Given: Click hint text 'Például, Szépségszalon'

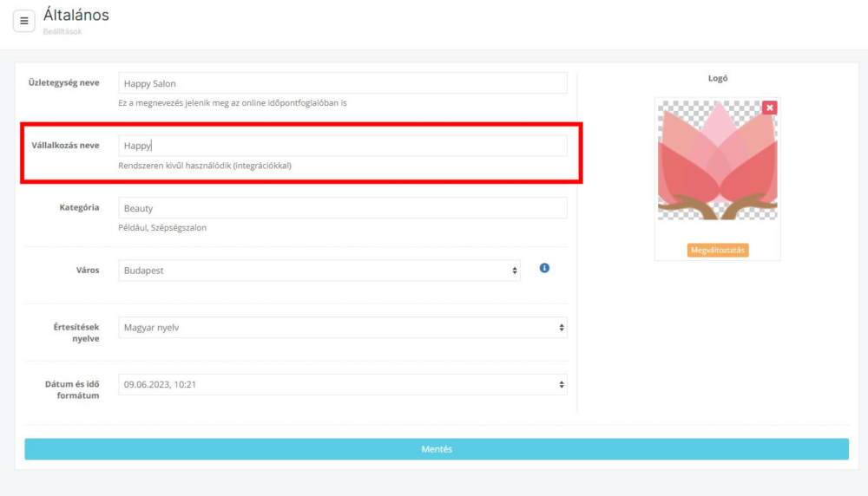Looking at the screenshot, I should click(x=162, y=228).
